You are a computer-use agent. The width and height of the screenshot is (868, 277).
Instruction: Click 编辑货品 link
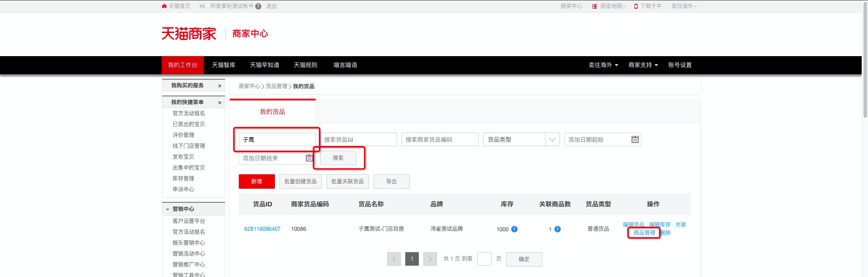(x=633, y=224)
